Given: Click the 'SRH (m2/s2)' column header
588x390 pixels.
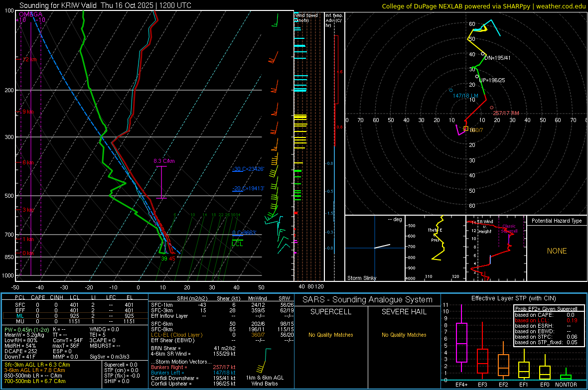Looking at the screenshot, I should 192,298.
